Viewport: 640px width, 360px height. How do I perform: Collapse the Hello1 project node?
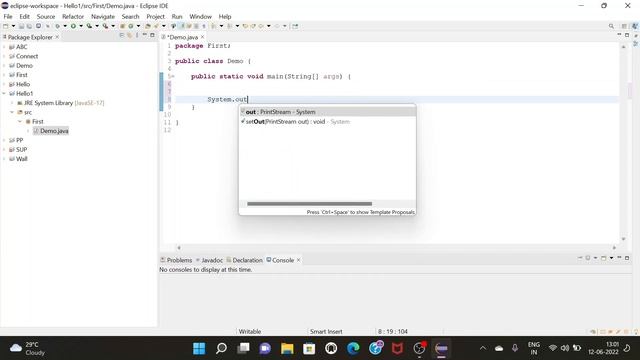click(4, 93)
